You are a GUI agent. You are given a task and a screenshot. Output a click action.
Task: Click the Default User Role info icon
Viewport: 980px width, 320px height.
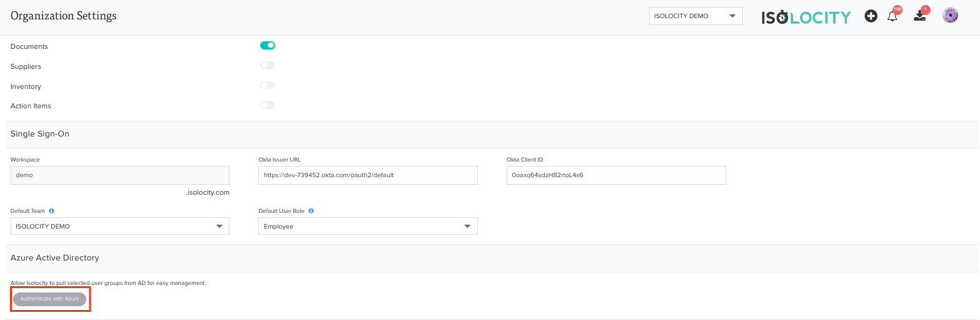click(x=311, y=211)
